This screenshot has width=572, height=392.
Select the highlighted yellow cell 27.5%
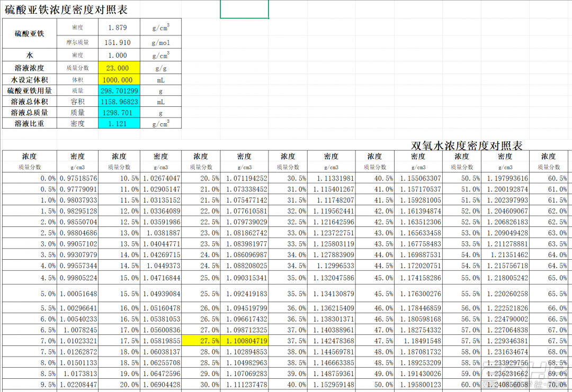[201, 341]
